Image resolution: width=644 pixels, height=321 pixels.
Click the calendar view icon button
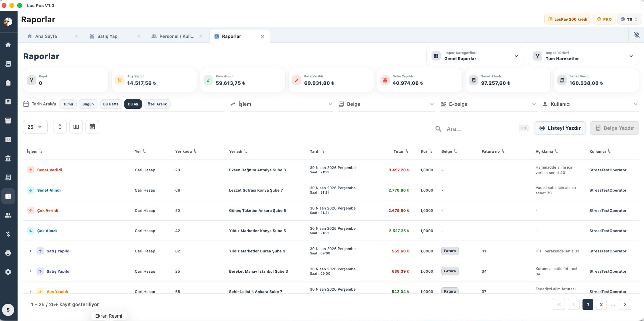click(x=92, y=127)
